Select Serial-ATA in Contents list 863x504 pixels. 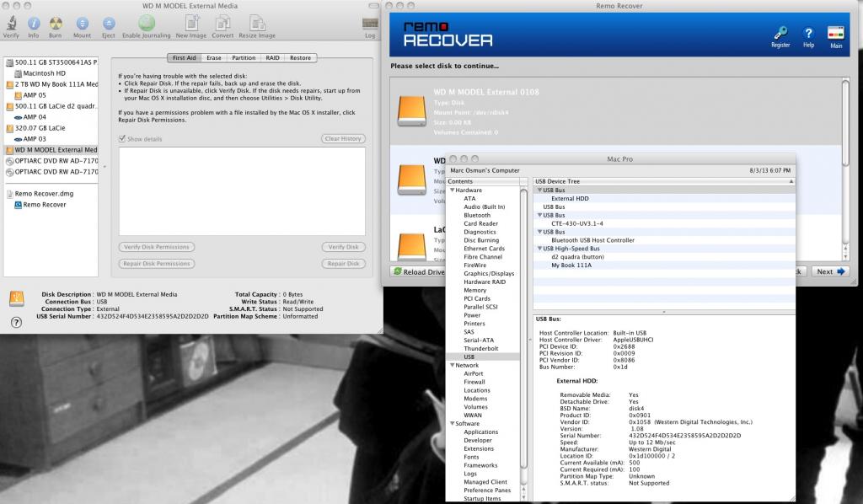pos(479,340)
